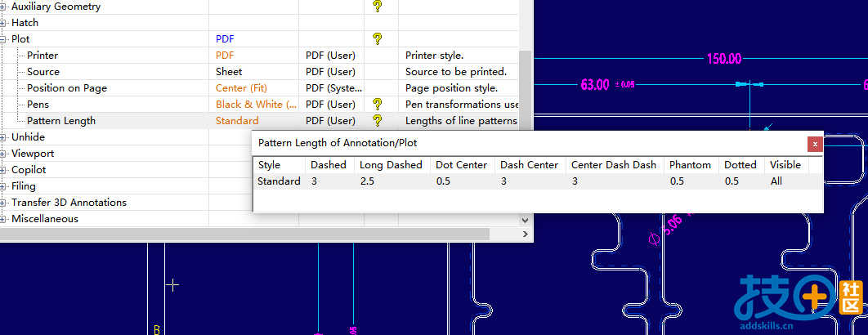The height and width of the screenshot is (335, 868).
Task: Select the Printer item under Plot
Action: click(x=43, y=56)
